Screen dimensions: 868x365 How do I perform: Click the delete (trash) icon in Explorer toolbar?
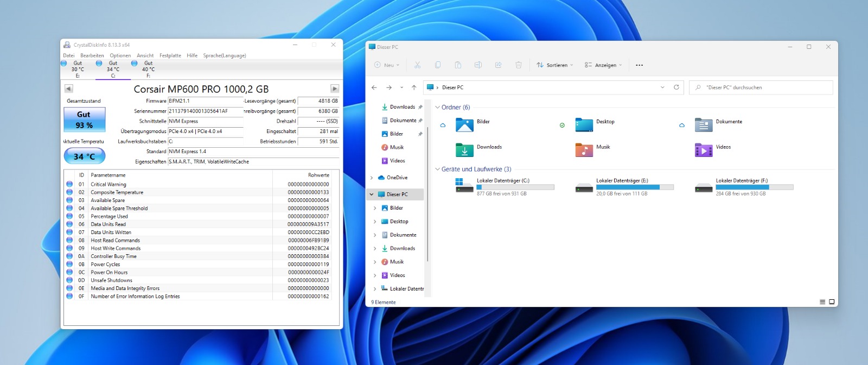click(519, 65)
